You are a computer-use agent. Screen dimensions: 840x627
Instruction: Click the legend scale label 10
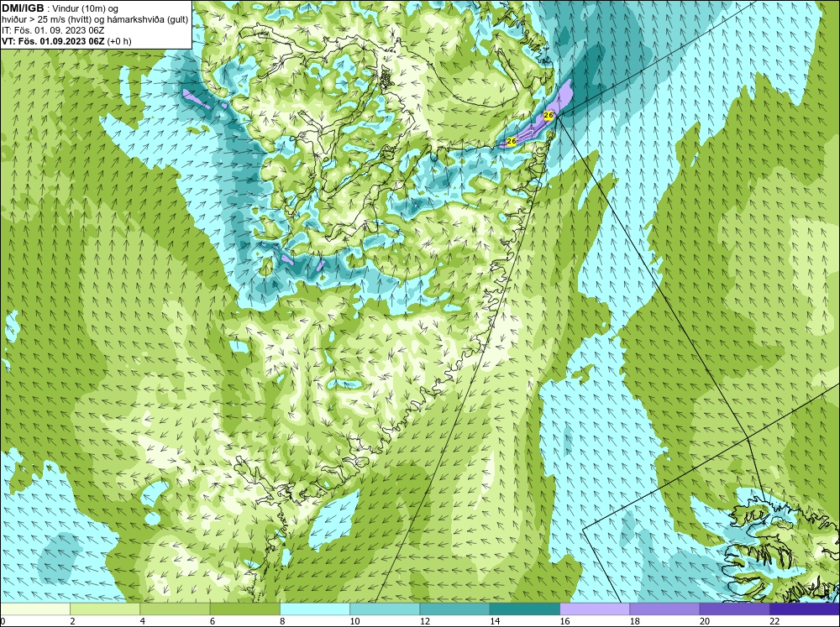[354, 621]
